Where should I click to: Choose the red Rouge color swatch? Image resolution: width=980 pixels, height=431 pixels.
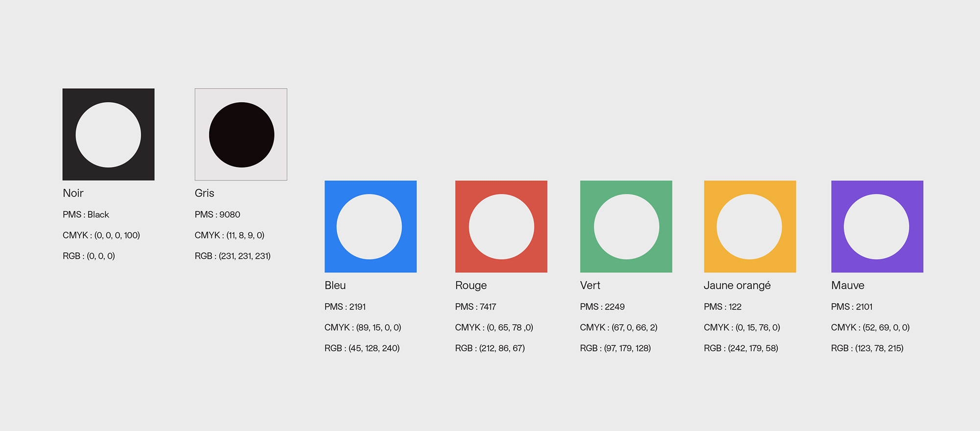[501, 226]
